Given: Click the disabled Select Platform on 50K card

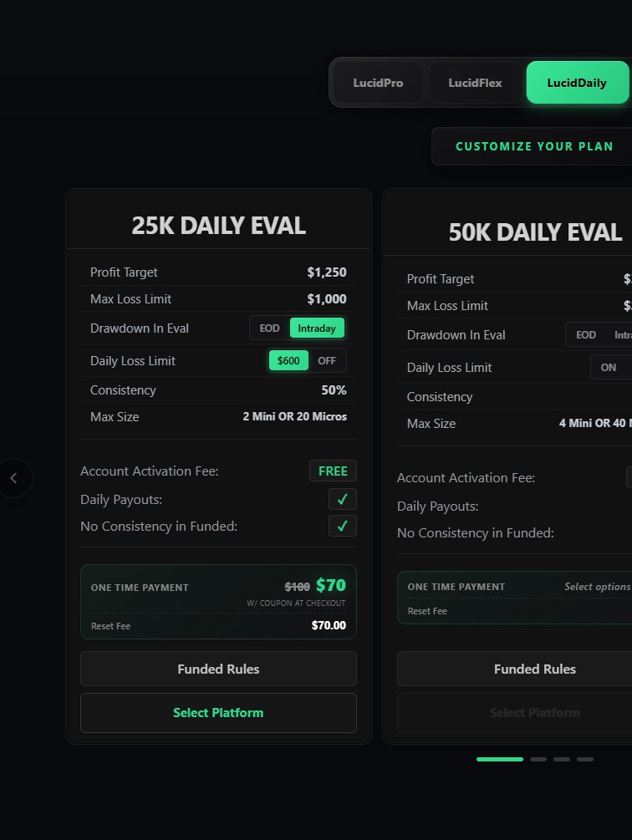Looking at the screenshot, I should pyautogui.click(x=515, y=712).
